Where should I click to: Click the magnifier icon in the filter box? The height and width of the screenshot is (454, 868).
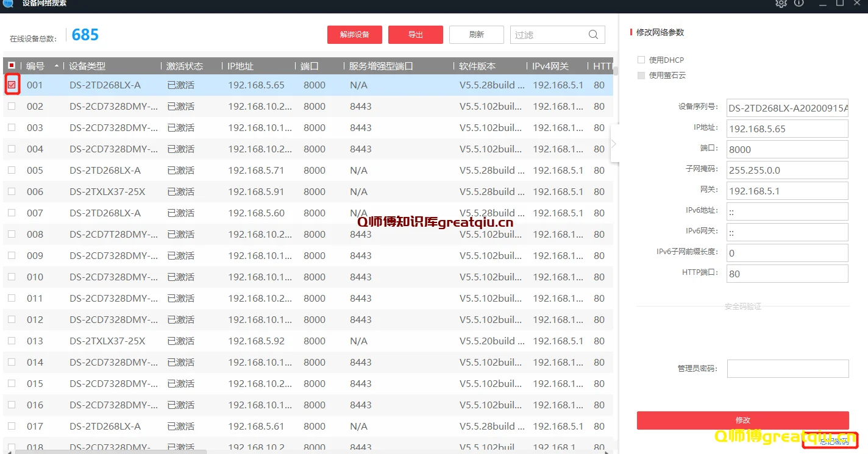tap(592, 35)
